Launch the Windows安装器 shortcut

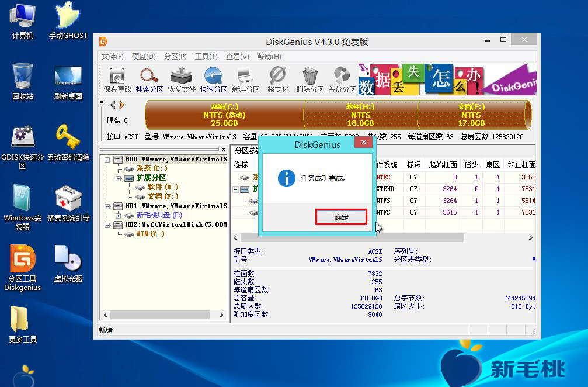[x=23, y=207]
